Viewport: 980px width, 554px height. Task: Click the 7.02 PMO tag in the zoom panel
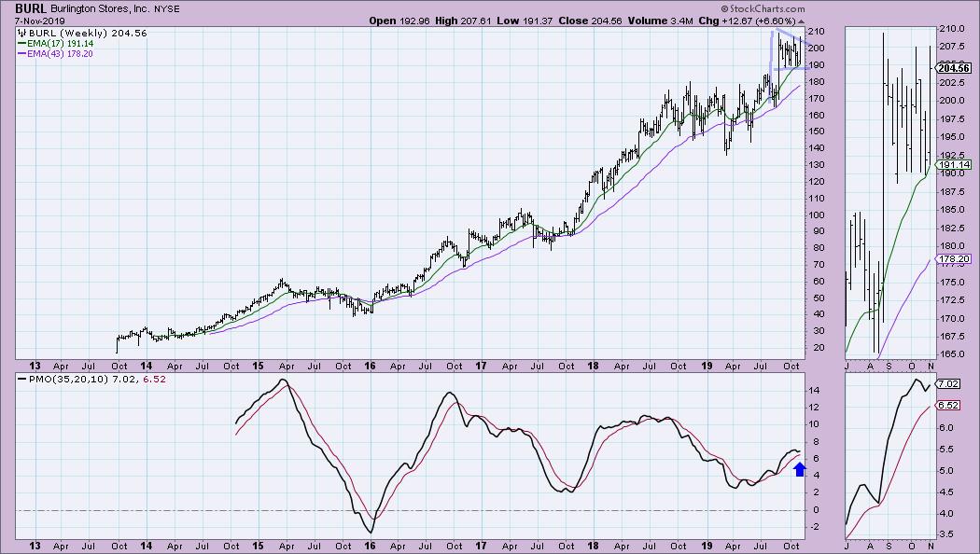[948, 384]
